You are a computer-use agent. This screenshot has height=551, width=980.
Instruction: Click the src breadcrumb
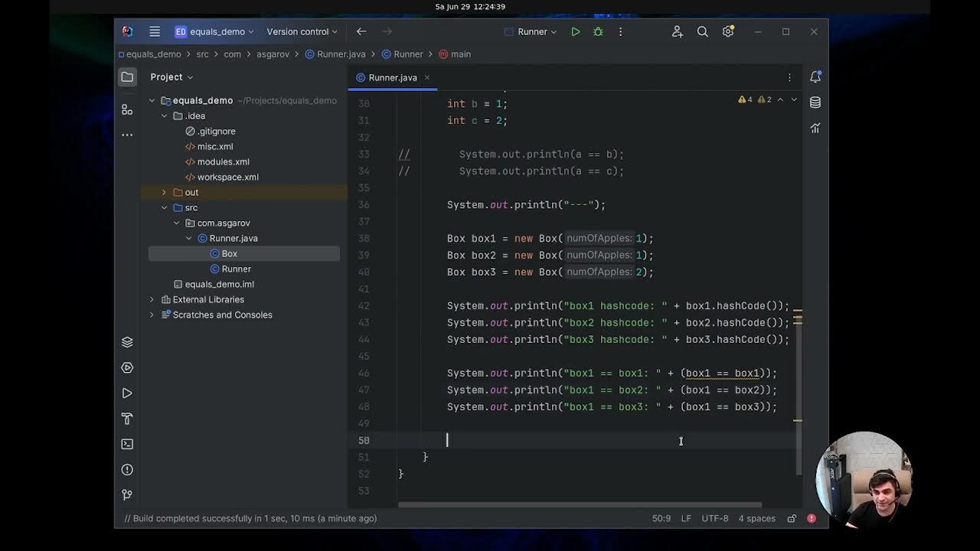[x=202, y=54]
